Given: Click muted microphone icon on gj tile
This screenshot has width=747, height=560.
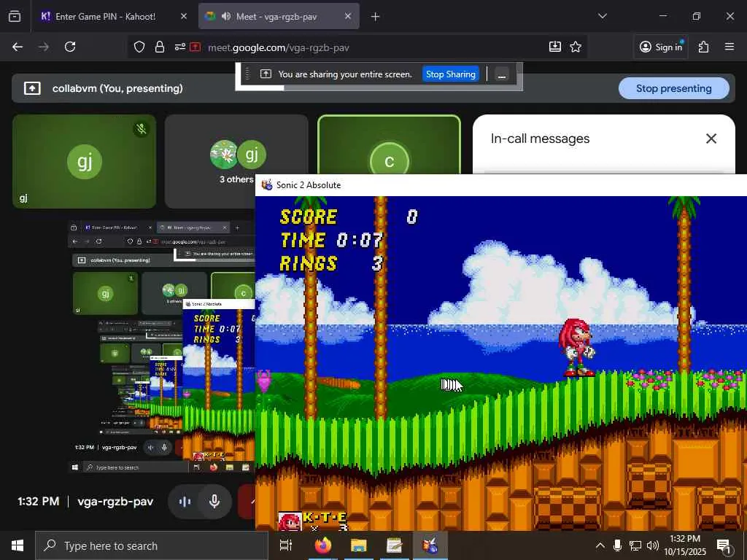Looking at the screenshot, I should coord(141,129).
